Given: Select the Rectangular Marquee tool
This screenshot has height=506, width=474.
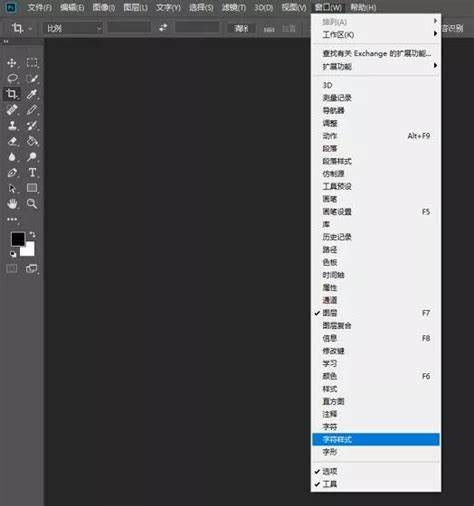Looking at the screenshot, I should pyautogui.click(x=32, y=63).
